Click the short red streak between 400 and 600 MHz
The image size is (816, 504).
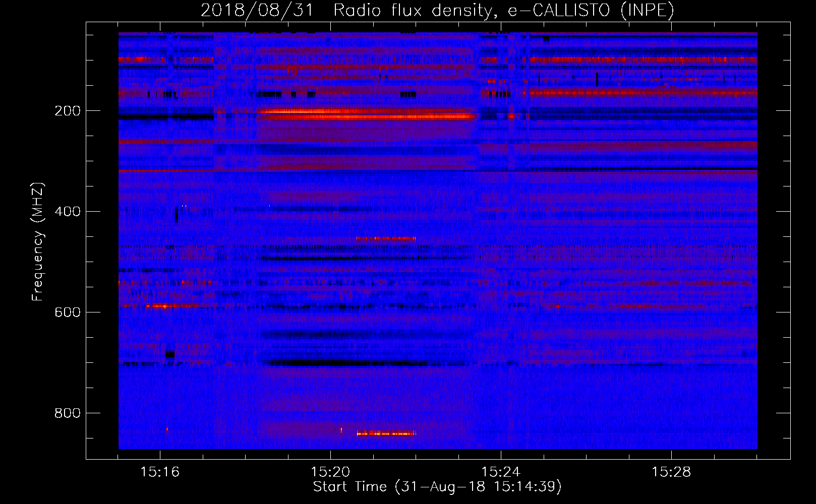point(386,238)
